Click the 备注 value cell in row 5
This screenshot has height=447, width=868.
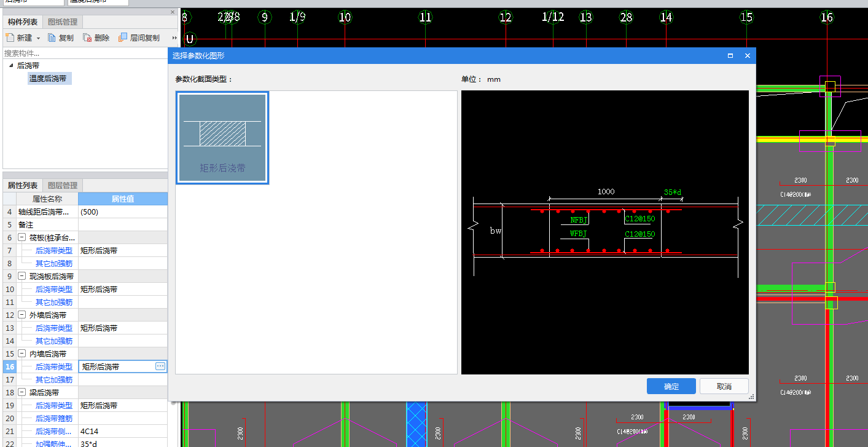123,224
